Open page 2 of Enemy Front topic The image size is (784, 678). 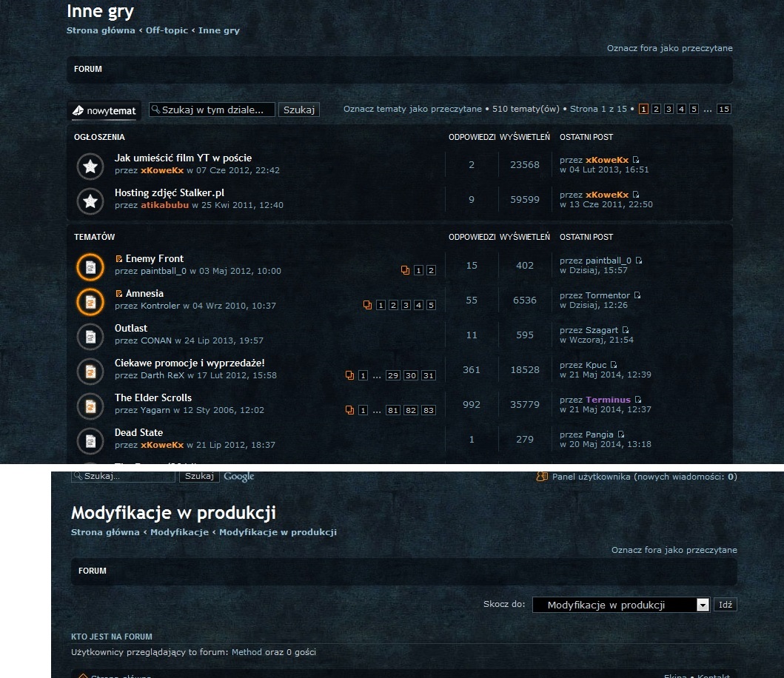[431, 270]
